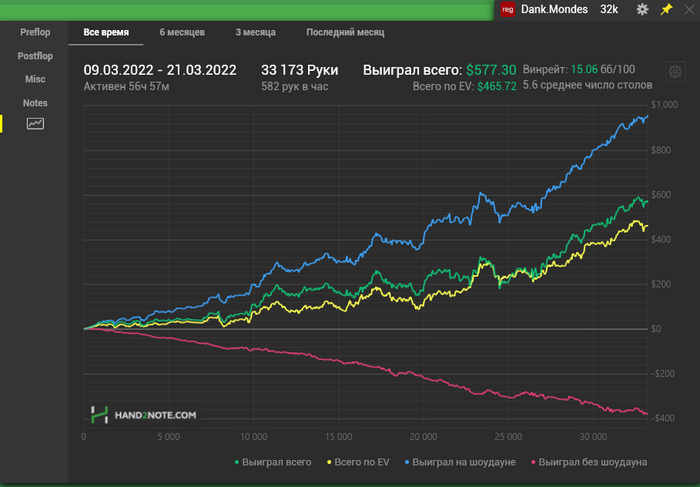Open the Notes section
The height and width of the screenshot is (487, 700).
35,103
